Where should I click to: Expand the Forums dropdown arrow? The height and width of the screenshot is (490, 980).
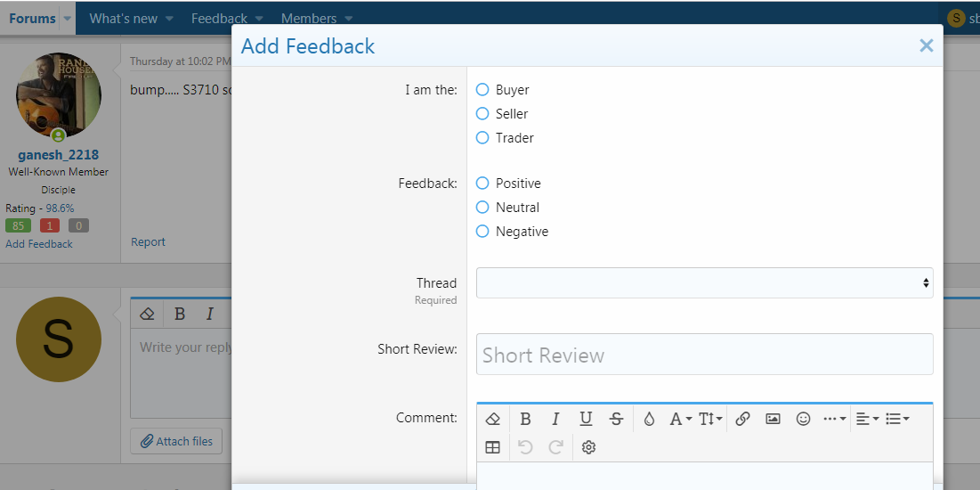pos(68,19)
